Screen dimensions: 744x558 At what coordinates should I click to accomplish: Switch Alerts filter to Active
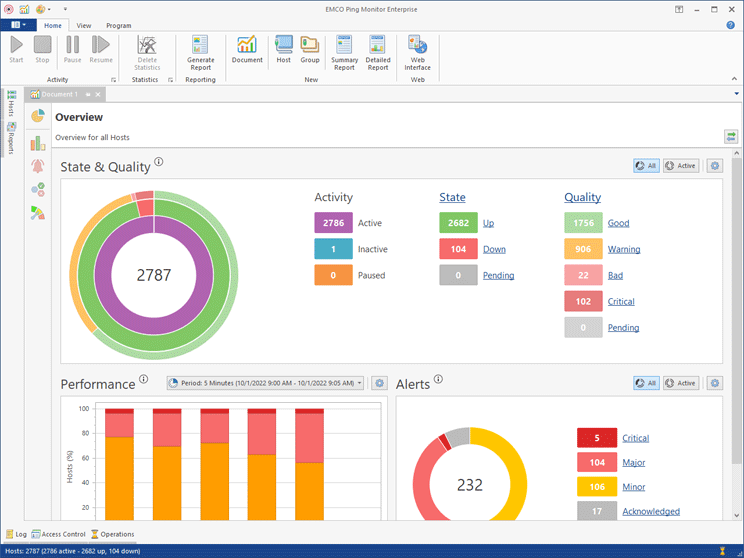(x=680, y=383)
